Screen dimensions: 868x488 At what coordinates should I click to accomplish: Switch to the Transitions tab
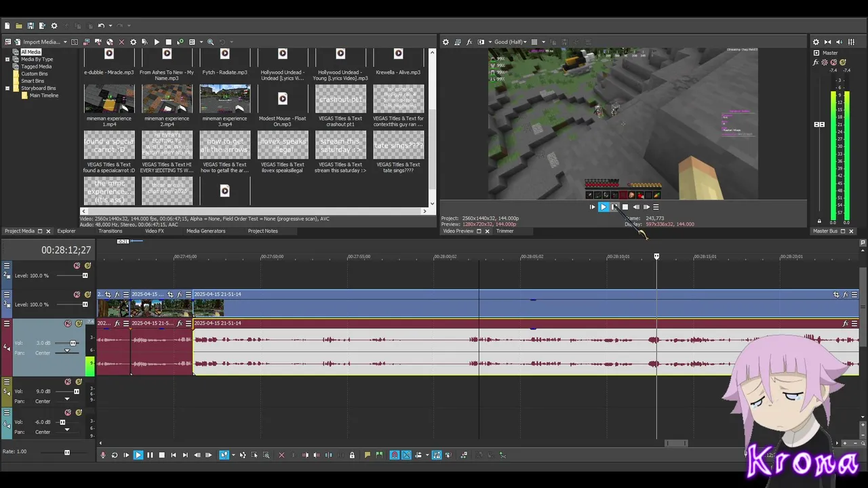pyautogui.click(x=110, y=231)
